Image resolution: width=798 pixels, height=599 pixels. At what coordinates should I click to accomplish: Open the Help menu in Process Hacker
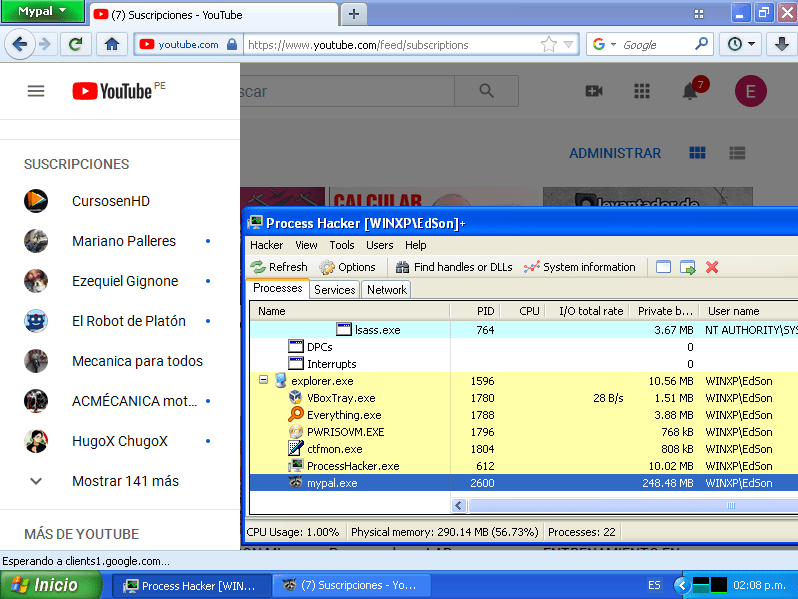click(415, 245)
